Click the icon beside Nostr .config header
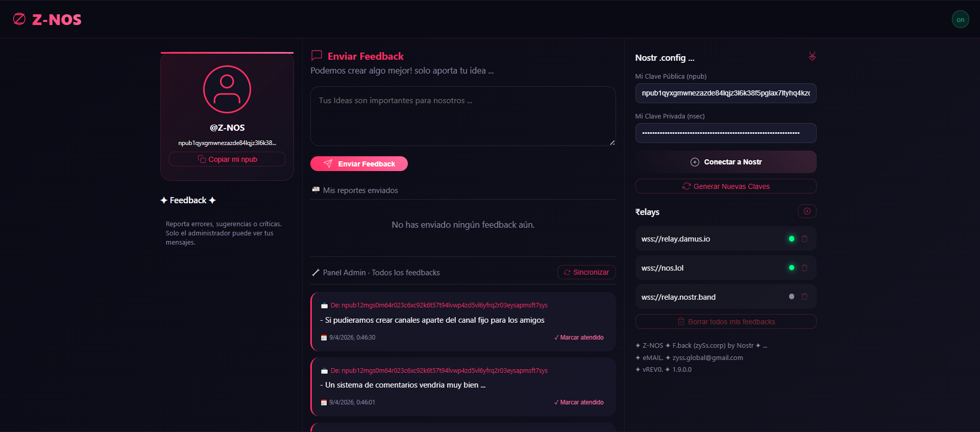The width and height of the screenshot is (980, 432). pos(812,56)
